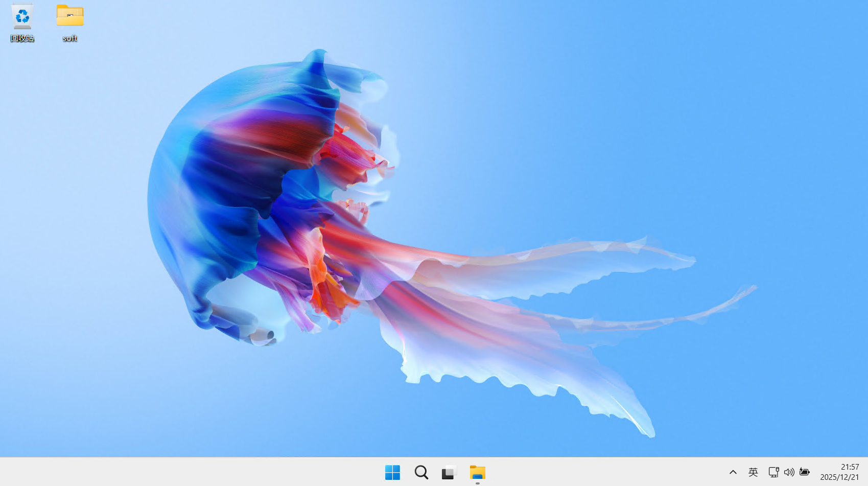Toggle the 英 input method indicator
Viewport: 868px width, 486px height.
point(753,472)
